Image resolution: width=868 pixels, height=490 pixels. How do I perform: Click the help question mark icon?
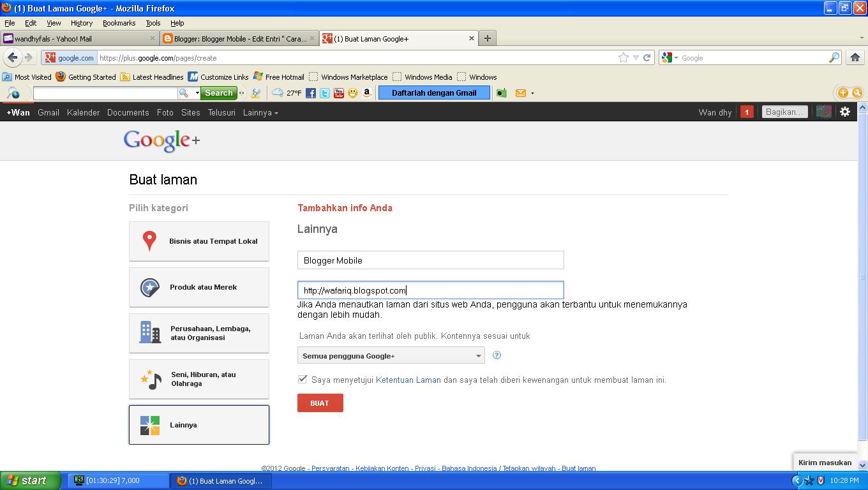[497, 355]
